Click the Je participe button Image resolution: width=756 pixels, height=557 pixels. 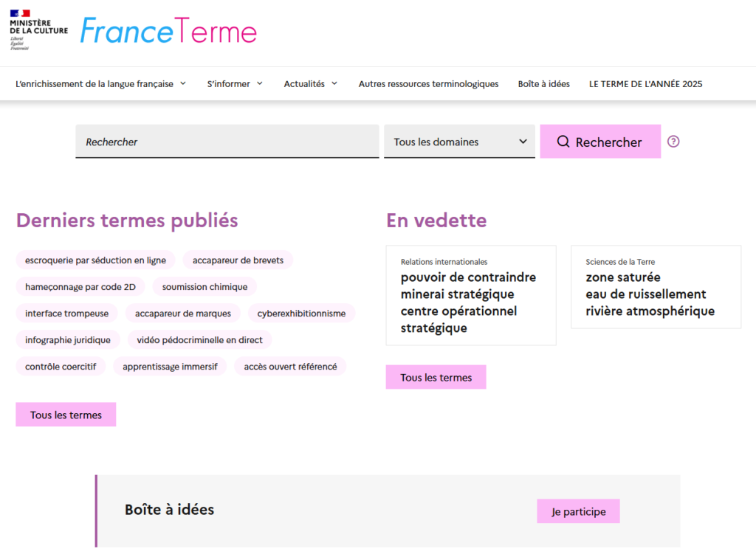(578, 511)
